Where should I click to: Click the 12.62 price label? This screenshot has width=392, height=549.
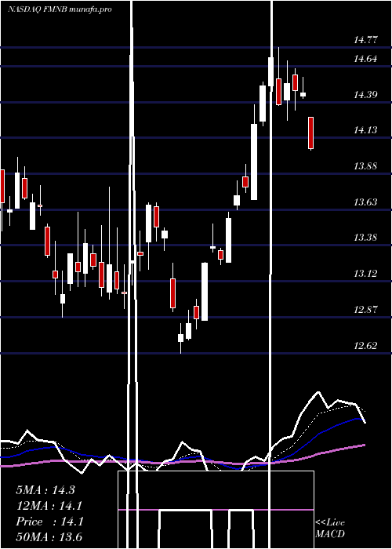pyautogui.click(x=365, y=346)
